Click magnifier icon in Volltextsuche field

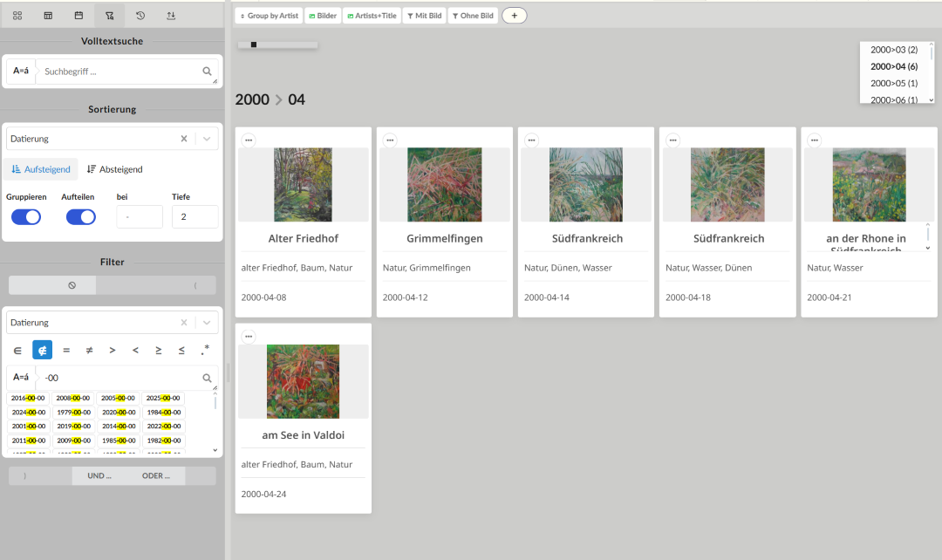208,72
